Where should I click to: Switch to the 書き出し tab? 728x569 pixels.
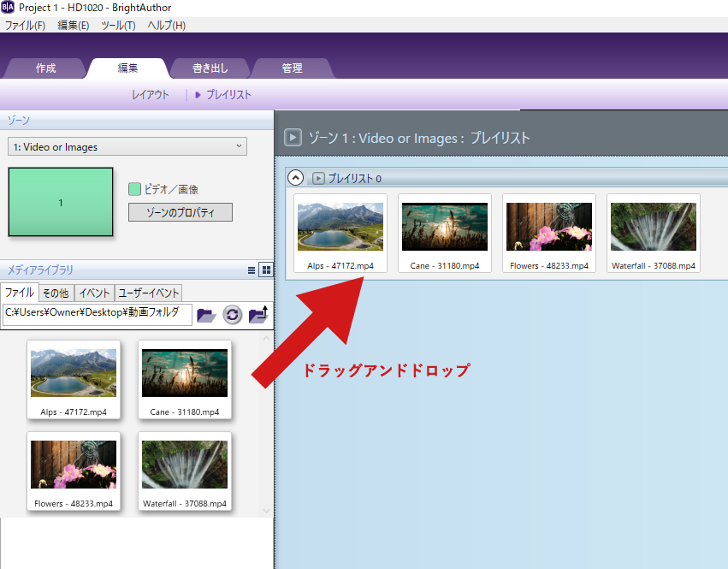click(210, 68)
